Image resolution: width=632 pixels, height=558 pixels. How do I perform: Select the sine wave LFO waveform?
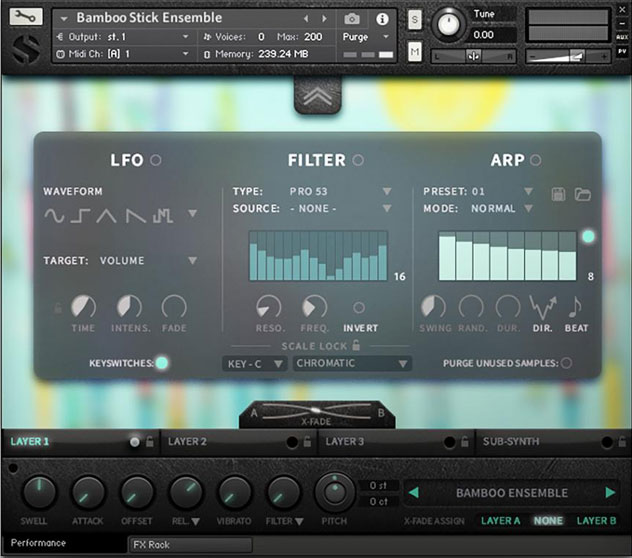click(x=53, y=215)
